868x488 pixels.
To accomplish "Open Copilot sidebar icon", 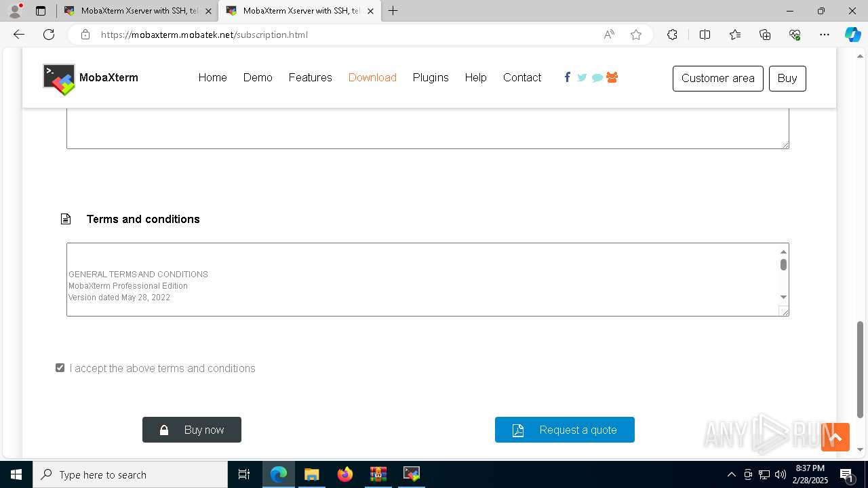I will tap(852, 35).
